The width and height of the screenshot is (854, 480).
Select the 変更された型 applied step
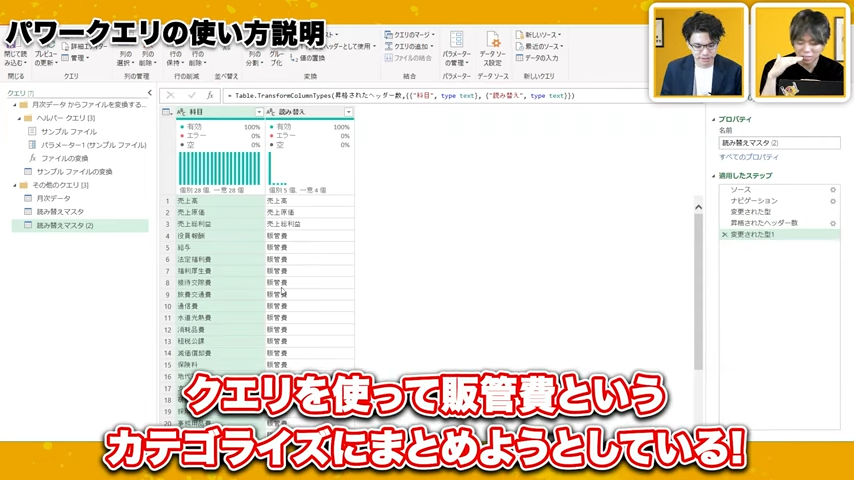click(779, 212)
